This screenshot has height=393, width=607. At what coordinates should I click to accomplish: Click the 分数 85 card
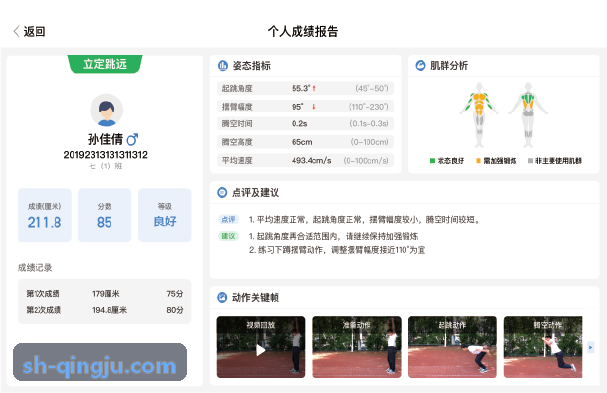pyautogui.click(x=105, y=215)
